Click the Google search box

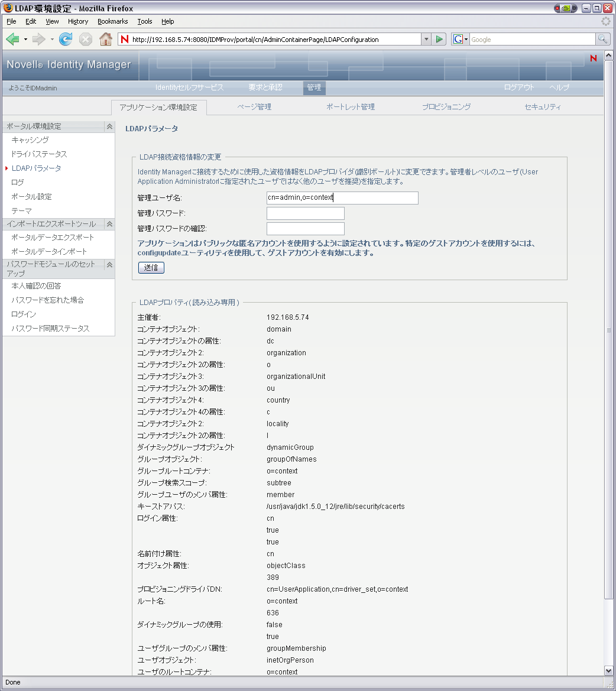pos(532,39)
